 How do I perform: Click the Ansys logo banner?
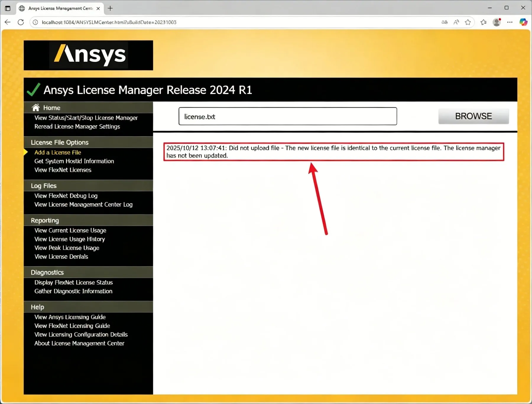coord(88,55)
